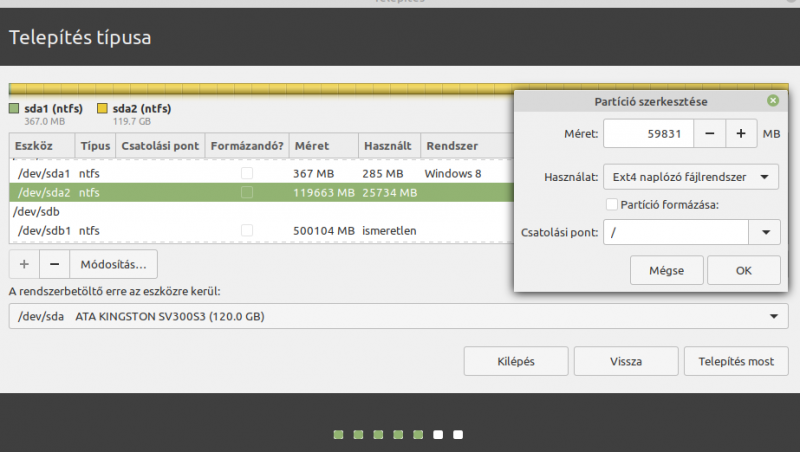Image resolution: width=800 pixels, height=452 pixels.
Task: Open the Használat filesystem dropdown
Action: [x=691, y=177]
